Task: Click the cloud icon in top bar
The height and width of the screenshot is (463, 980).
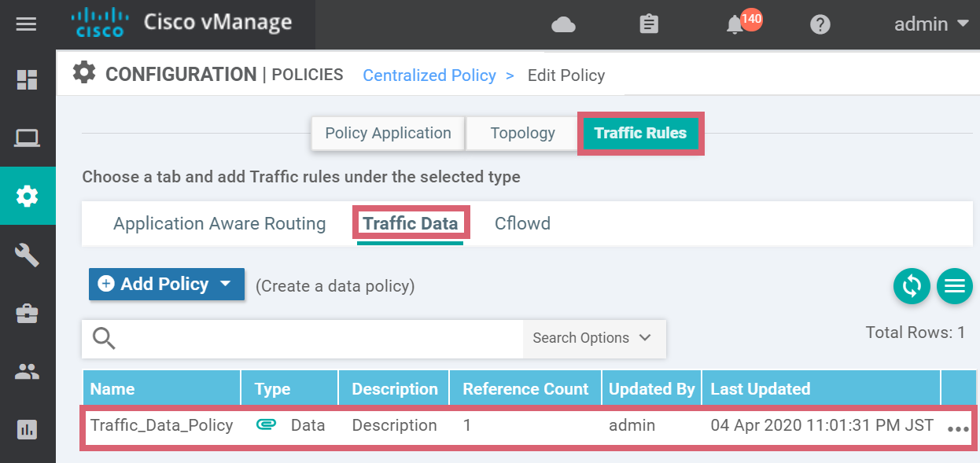Action: pyautogui.click(x=563, y=25)
